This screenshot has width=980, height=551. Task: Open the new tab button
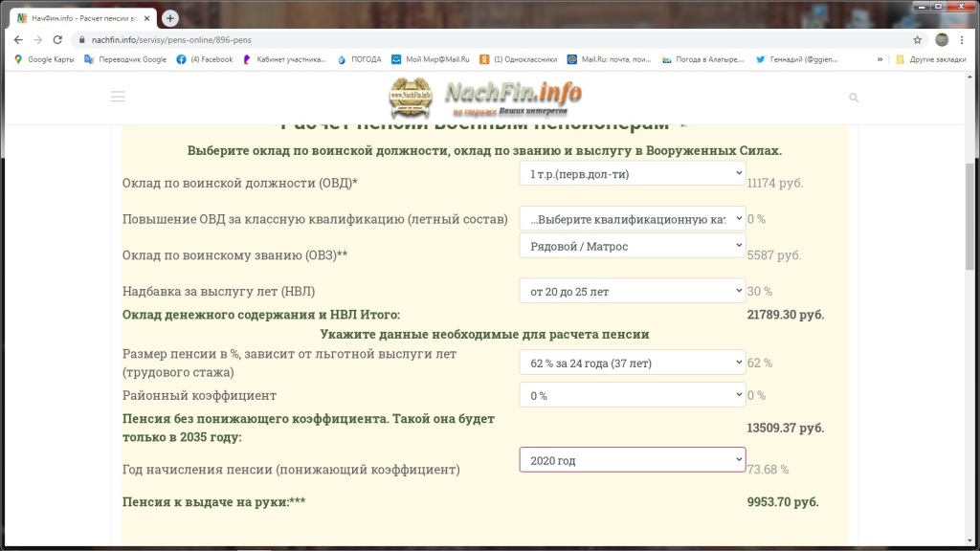(x=170, y=18)
